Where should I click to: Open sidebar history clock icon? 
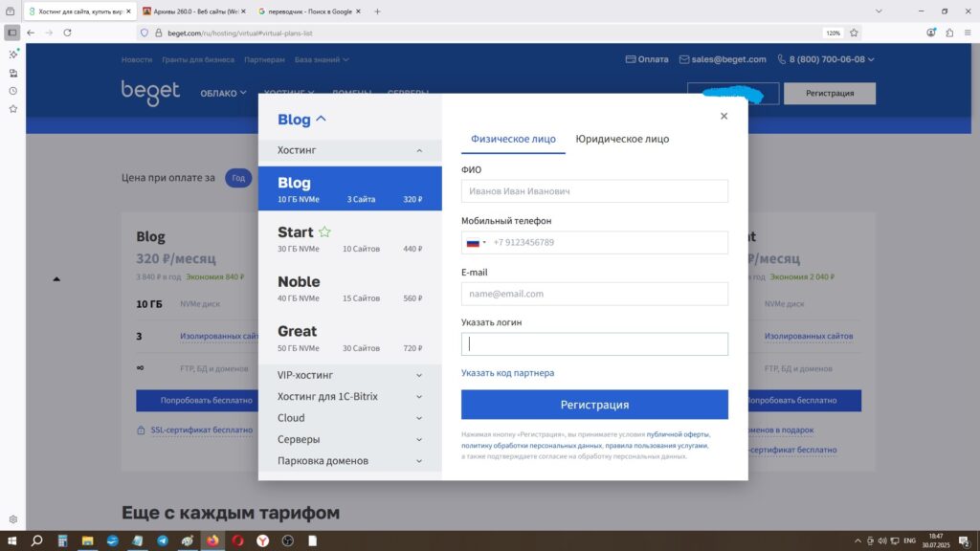pos(13,91)
